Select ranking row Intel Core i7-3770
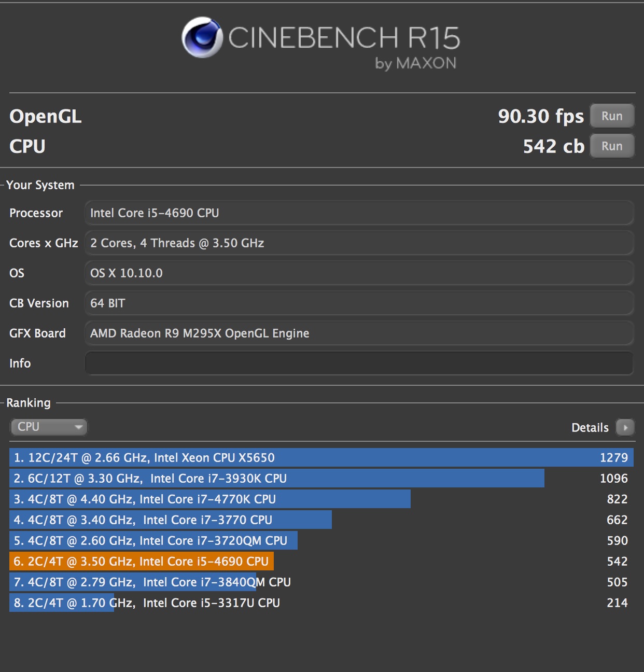Image resolution: width=644 pixels, height=672 pixels. (321, 520)
